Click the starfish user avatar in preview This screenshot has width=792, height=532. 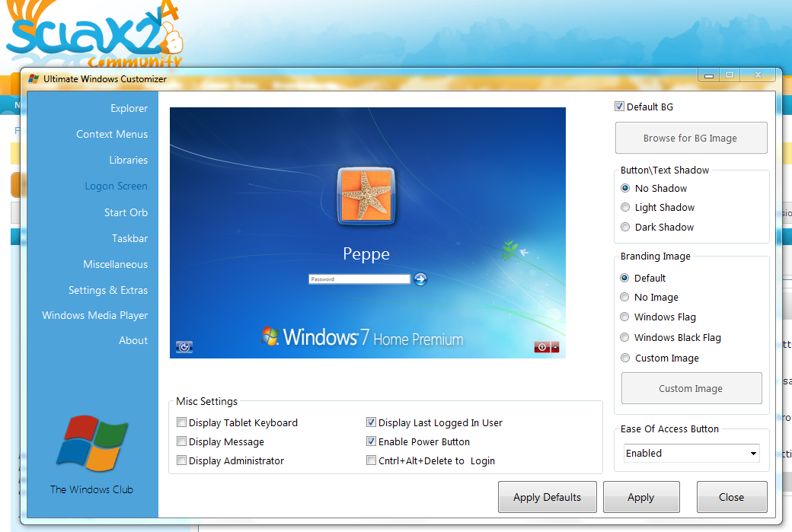366,196
